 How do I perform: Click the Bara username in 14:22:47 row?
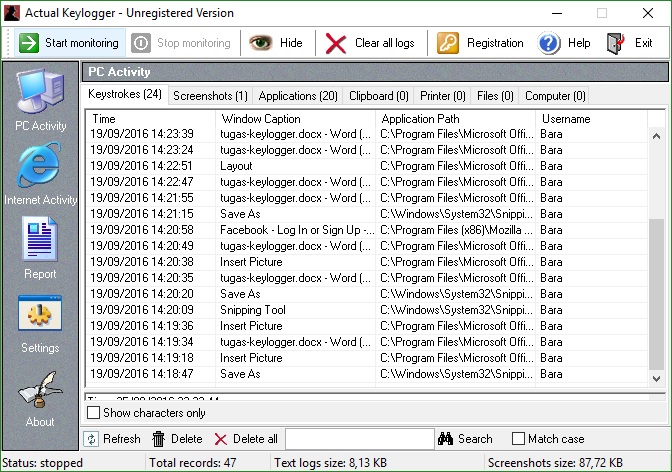(551, 182)
